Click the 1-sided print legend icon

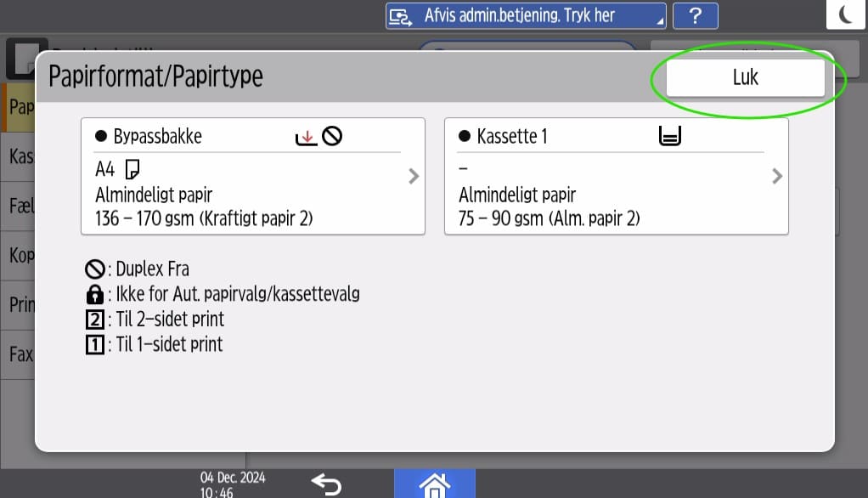point(95,344)
